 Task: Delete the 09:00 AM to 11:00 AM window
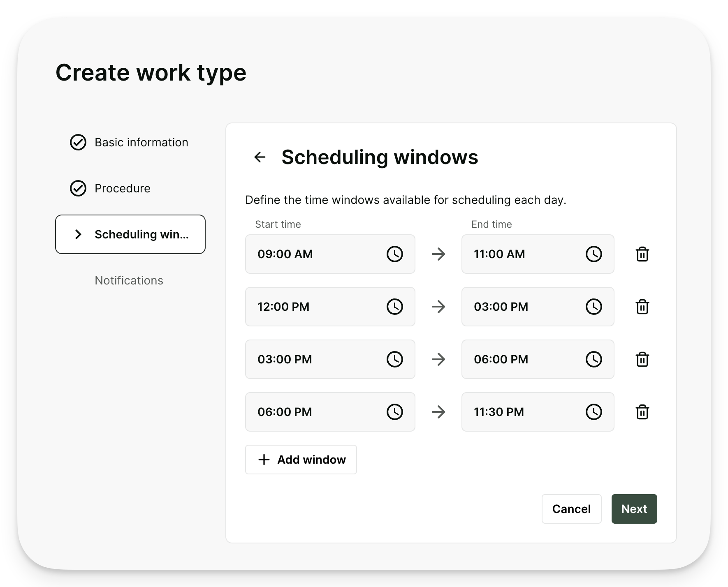point(642,254)
